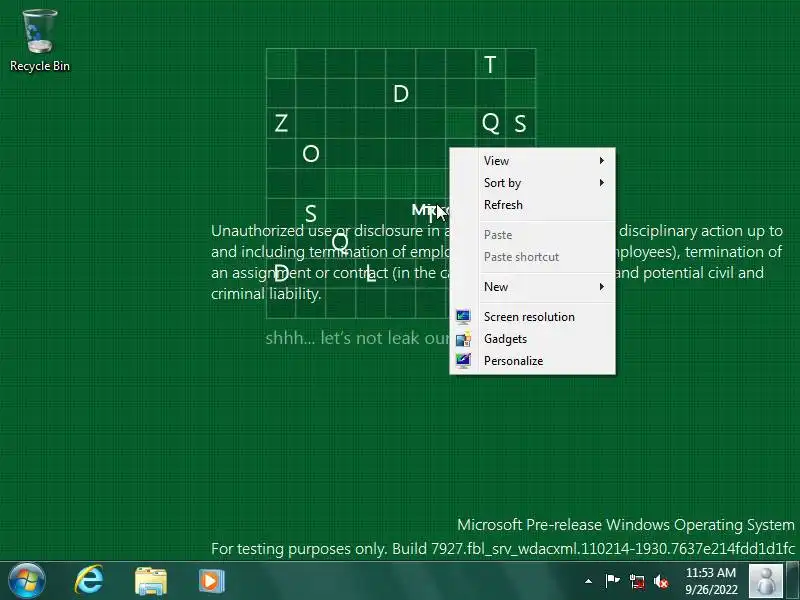
Task: Click the Screen resolution monitor icon
Action: 463,317
